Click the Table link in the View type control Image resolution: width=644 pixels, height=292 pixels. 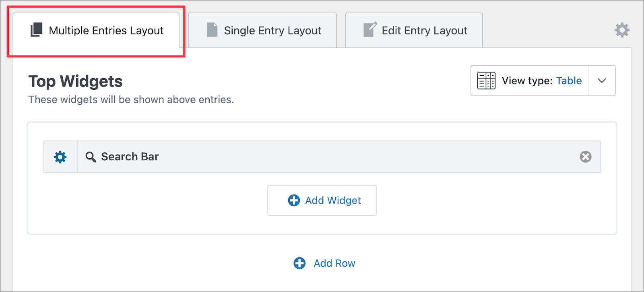coord(569,81)
